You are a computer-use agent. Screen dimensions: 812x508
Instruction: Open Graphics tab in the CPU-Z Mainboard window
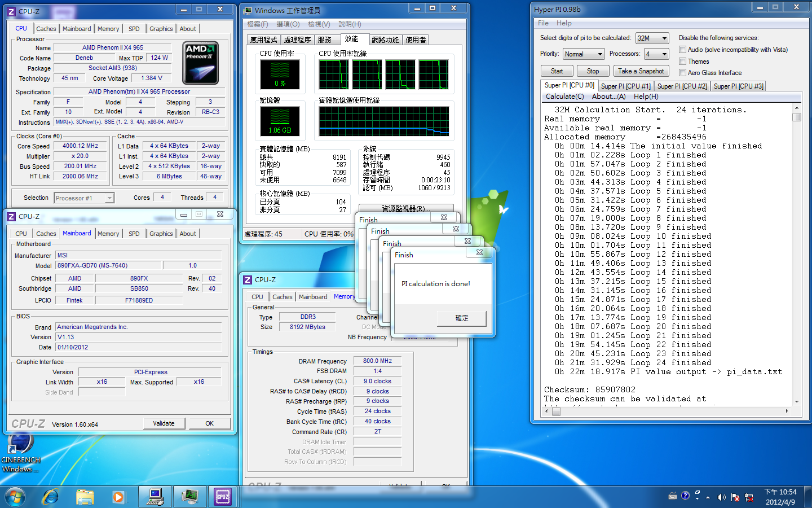pyautogui.click(x=161, y=234)
